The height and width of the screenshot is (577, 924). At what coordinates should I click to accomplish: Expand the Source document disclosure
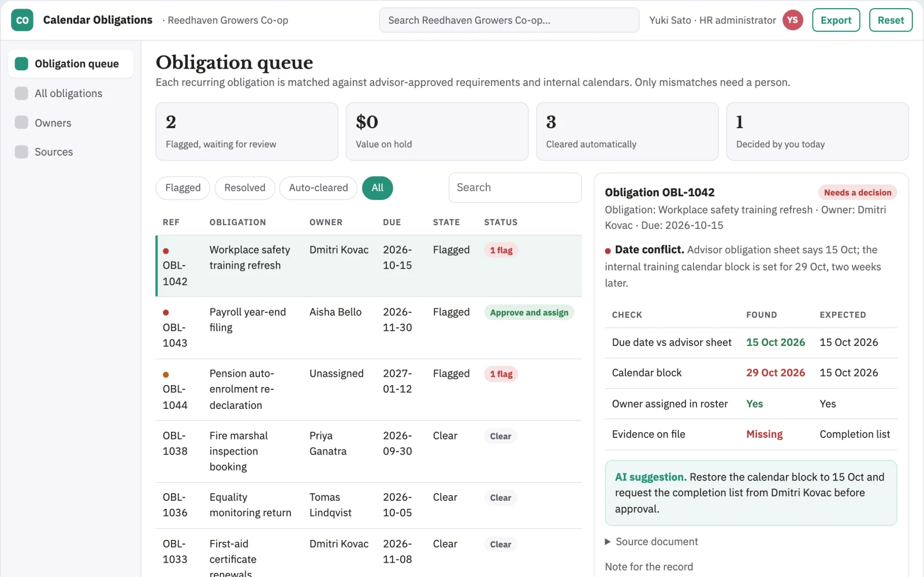click(x=651, y=542)
